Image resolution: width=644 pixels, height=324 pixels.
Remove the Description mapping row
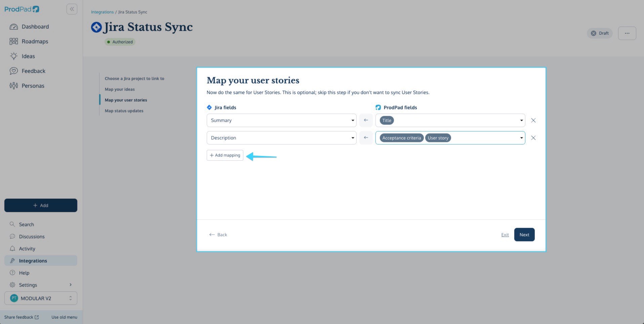pyautogui.click(x=533, y=138)
